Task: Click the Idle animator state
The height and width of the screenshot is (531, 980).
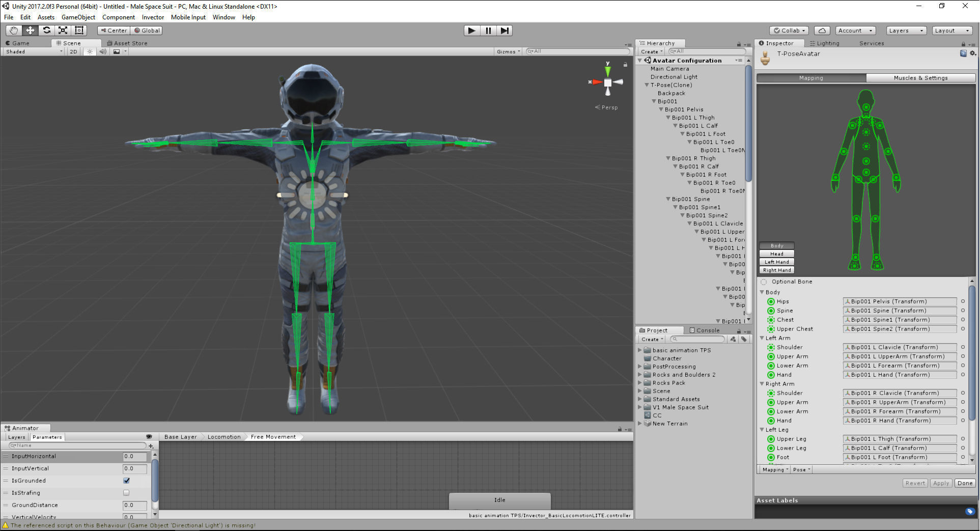Action: click(499, 500)
